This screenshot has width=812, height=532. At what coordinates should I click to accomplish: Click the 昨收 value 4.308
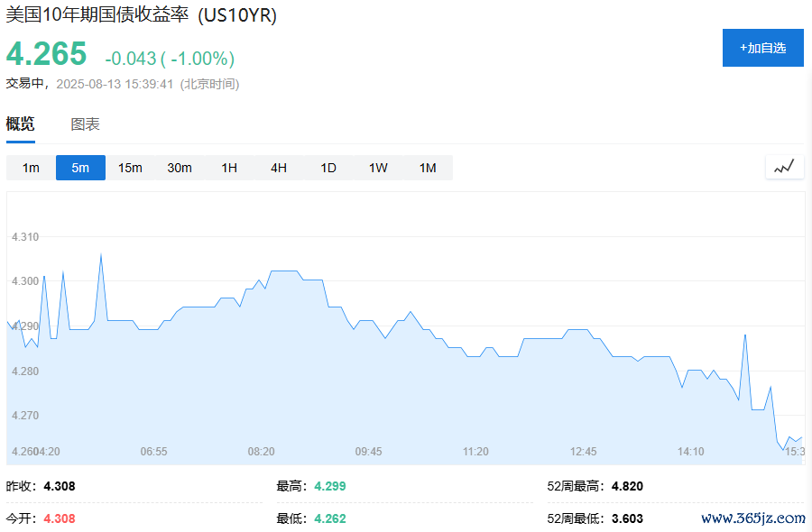(x=60, y=486)
